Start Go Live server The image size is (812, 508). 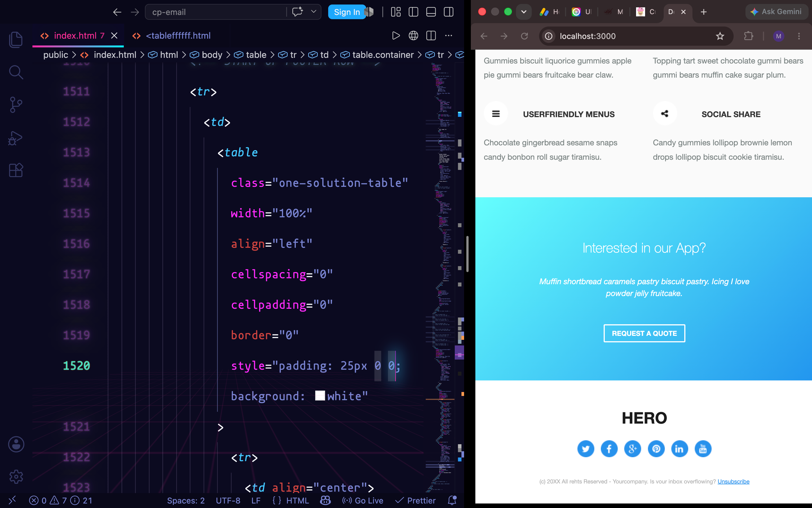363,501
